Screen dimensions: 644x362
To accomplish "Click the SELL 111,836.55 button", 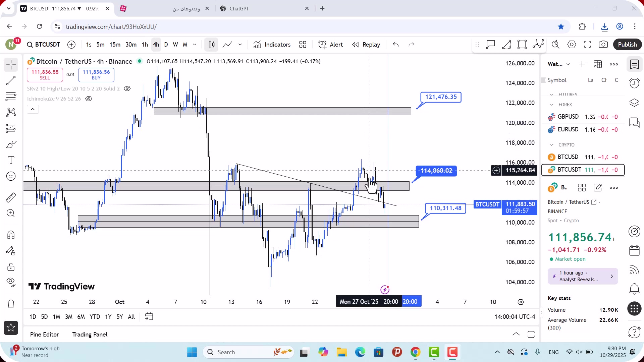I will (45, 75).
